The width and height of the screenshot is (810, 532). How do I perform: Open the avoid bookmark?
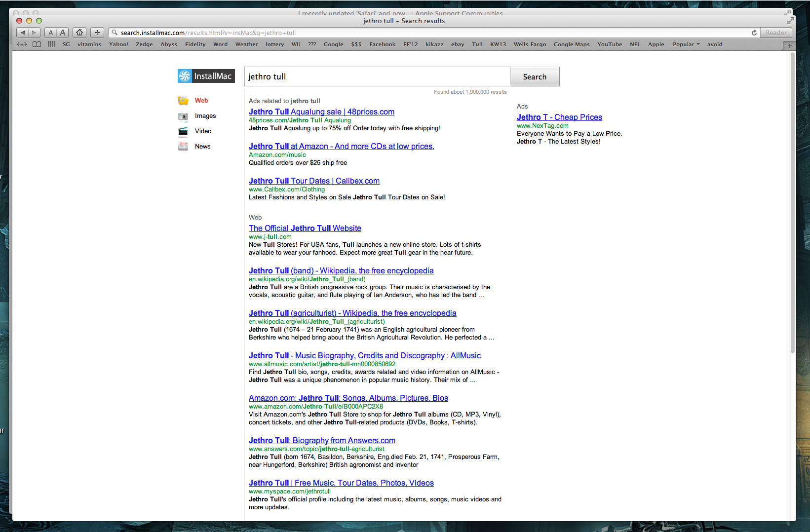714,44
